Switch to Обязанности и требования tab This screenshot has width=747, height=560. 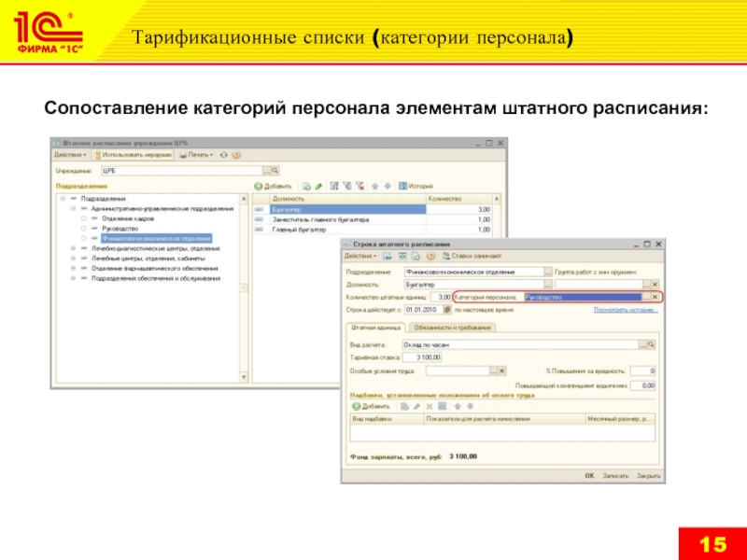[452, 328]
